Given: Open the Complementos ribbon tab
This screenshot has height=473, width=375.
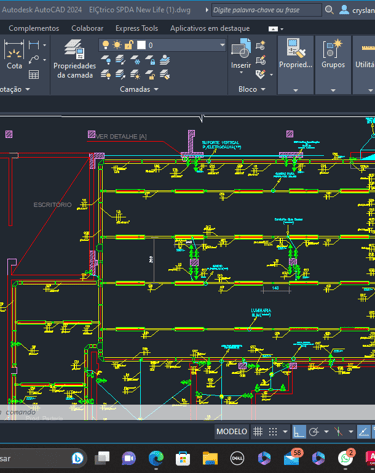Looking at the screenshot, I should click(34, 28).
